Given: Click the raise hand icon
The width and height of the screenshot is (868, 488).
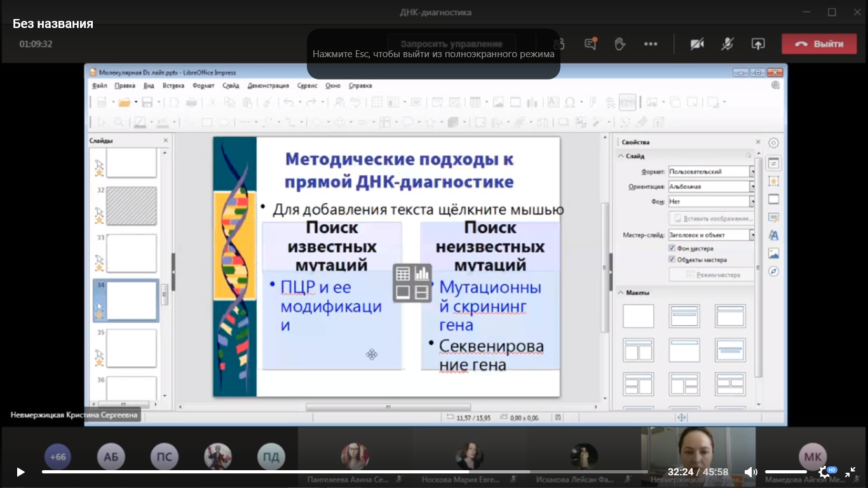Looking at the screenshot, I should (620, 44).
